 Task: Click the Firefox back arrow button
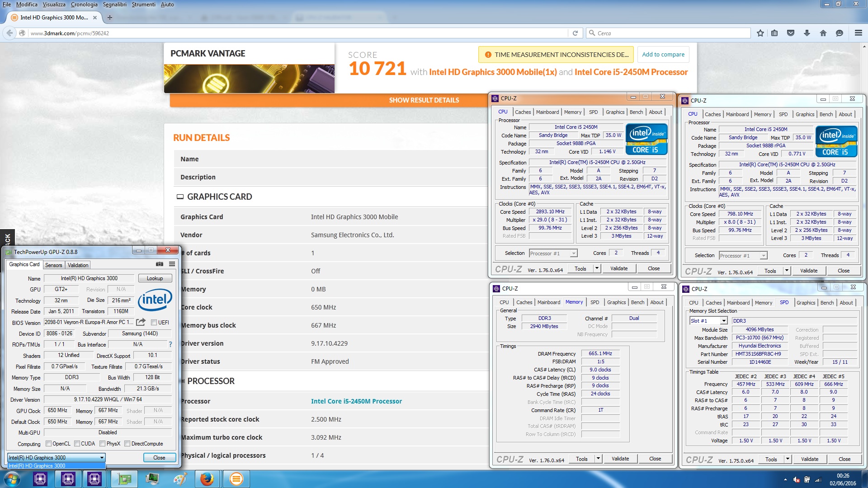tap(9, 33)
